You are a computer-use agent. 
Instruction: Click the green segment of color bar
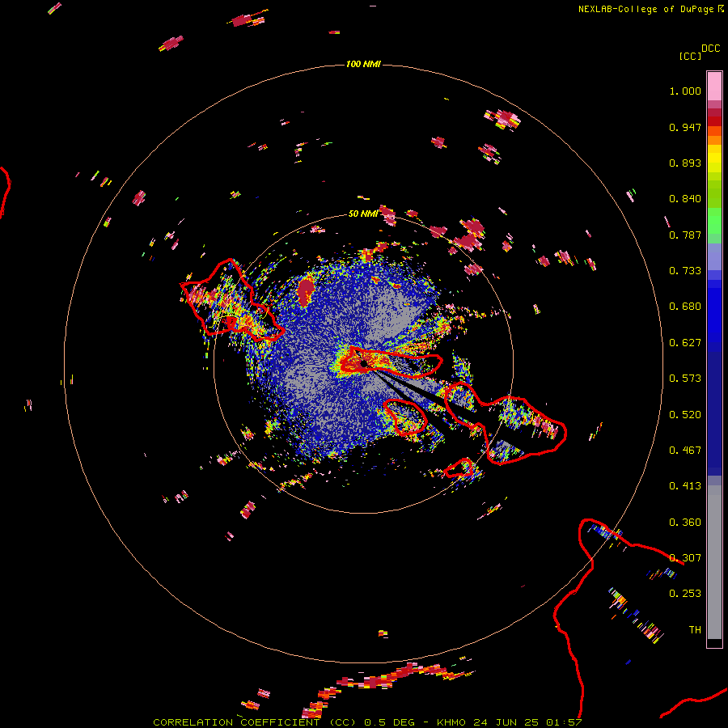(x=714, y=221)
